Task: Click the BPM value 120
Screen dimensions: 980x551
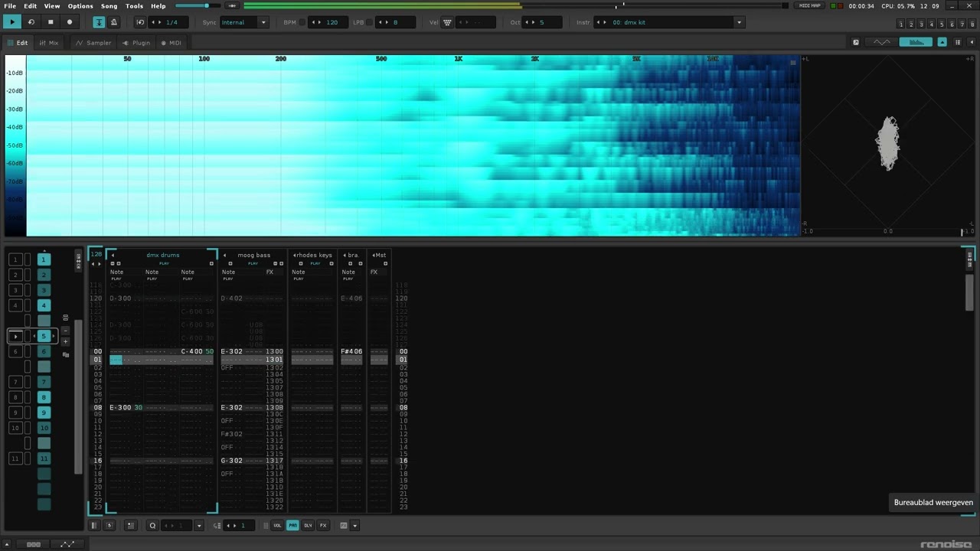Action: 332,22
